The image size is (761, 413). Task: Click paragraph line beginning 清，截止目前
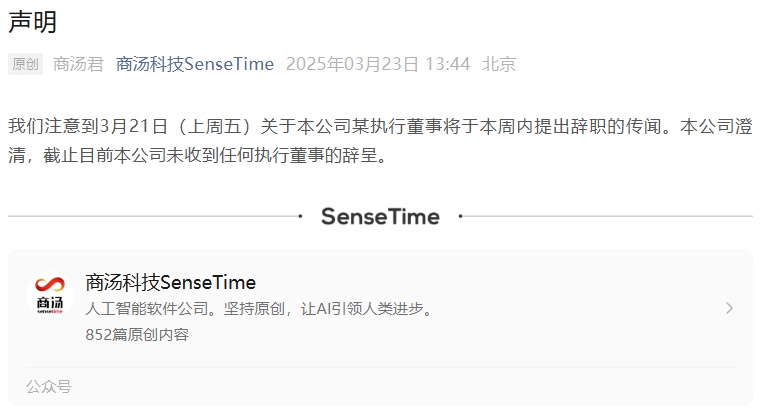[198, 155]
